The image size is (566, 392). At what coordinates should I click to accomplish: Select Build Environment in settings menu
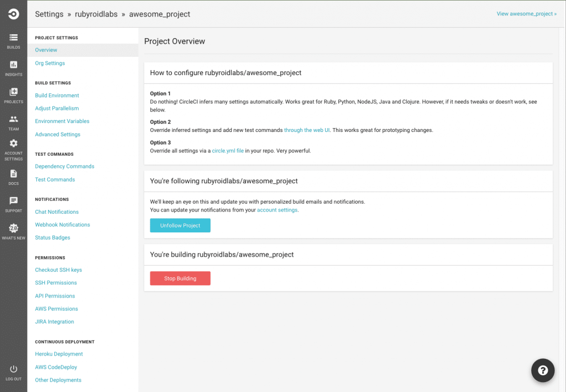point(57,96)
